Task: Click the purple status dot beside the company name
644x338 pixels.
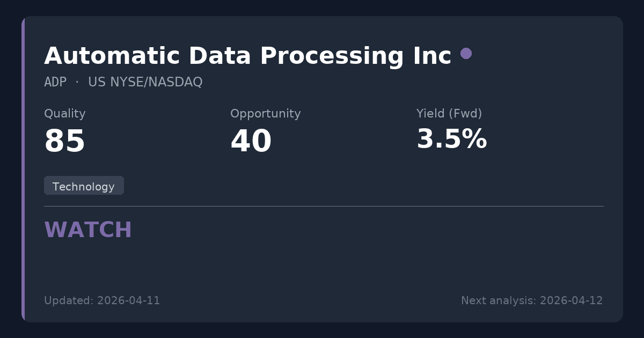Action: tap(466, 54)
